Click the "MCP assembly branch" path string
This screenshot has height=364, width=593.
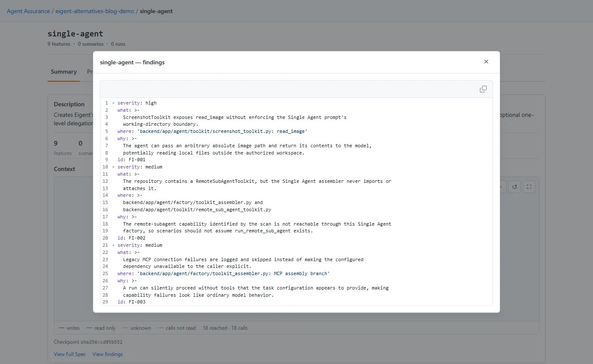tap(233, 274)
